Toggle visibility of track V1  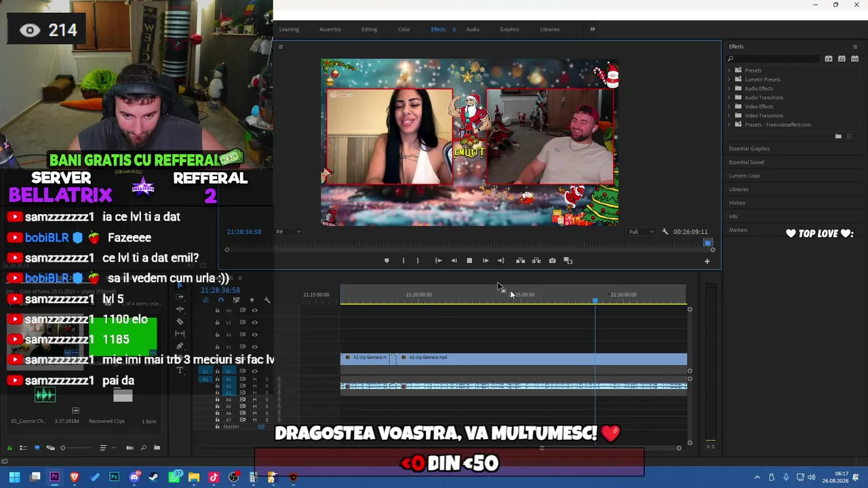point(254,371)
